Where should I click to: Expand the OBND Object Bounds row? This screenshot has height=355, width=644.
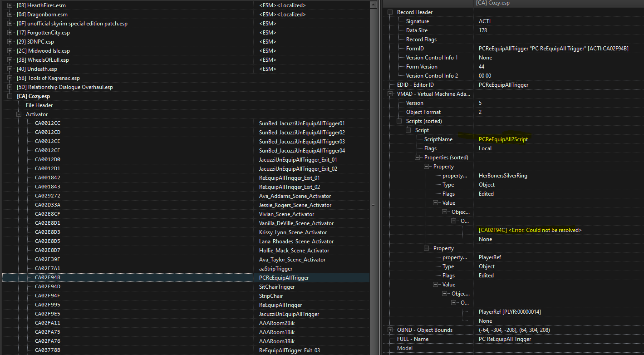(x=390, y=330)
